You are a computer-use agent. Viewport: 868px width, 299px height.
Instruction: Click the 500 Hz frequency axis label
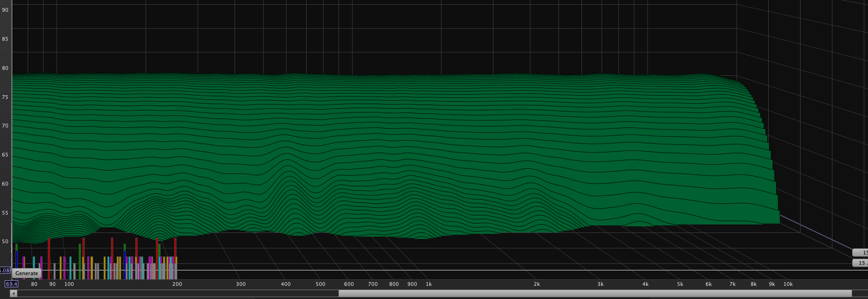320,284
